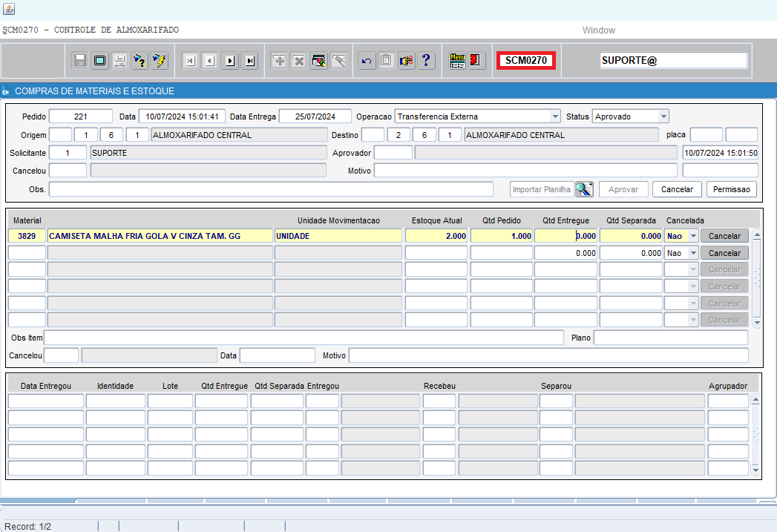
Task: Click the first Data Entregou cell
Action: pyautogui.click(x=46, y=401)
